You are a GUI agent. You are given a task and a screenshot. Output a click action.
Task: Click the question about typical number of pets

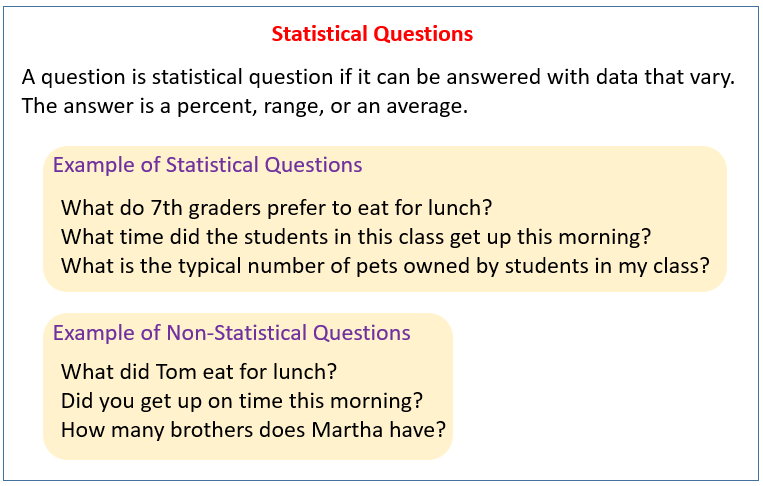tap(385, 266)
